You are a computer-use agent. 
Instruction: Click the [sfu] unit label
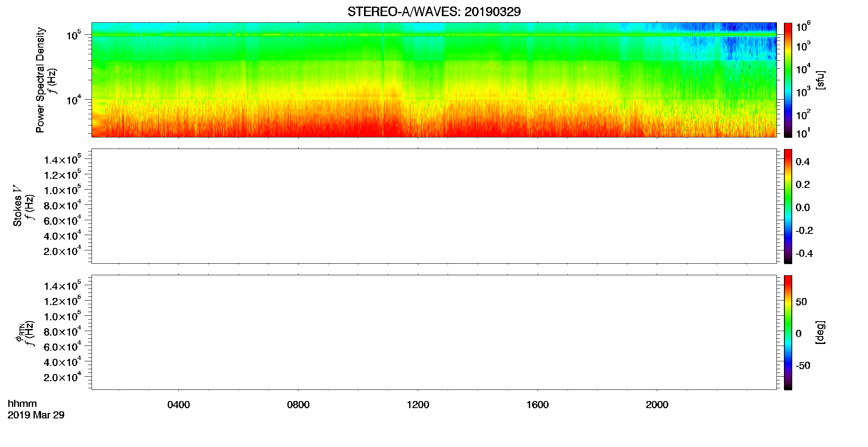point(821,80)
